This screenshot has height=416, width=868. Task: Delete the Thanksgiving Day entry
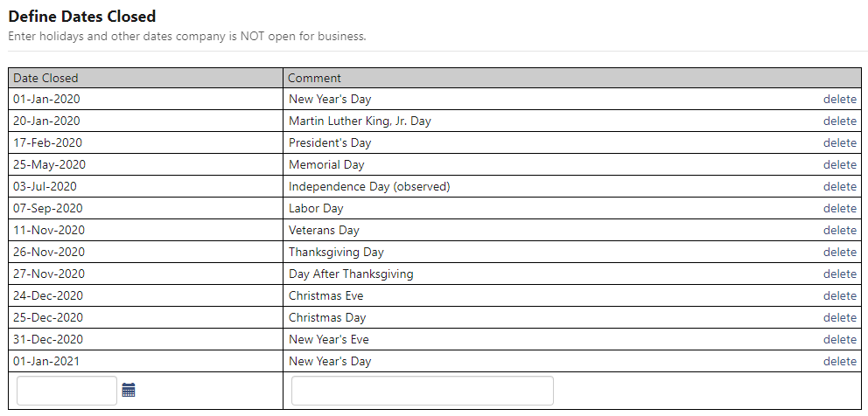pyautogui.click(x=839, y=252)
